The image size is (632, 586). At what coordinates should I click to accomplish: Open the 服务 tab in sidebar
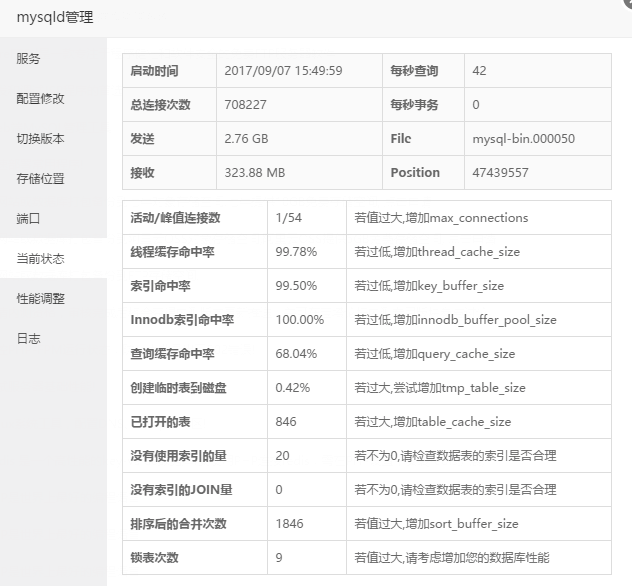(x=28, y=58)
